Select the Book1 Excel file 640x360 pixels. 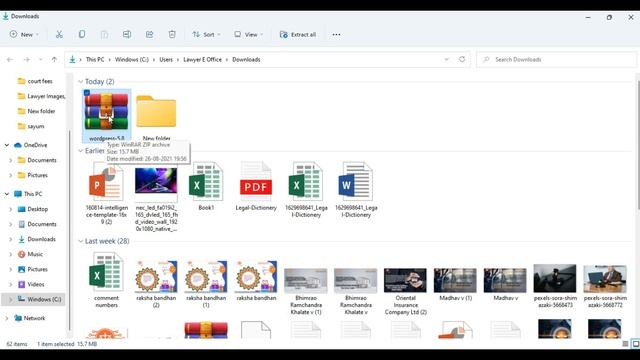tap(206, 186)
